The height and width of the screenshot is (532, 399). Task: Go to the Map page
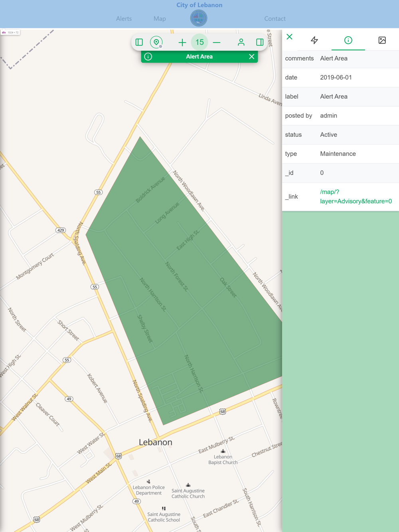click(160, 19)
